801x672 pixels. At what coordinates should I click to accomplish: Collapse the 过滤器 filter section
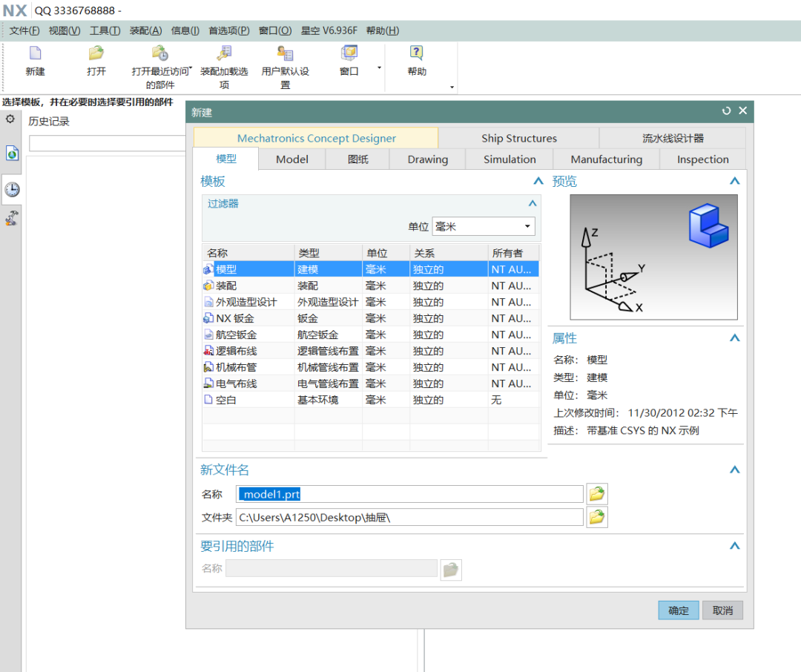pos(533,203)
